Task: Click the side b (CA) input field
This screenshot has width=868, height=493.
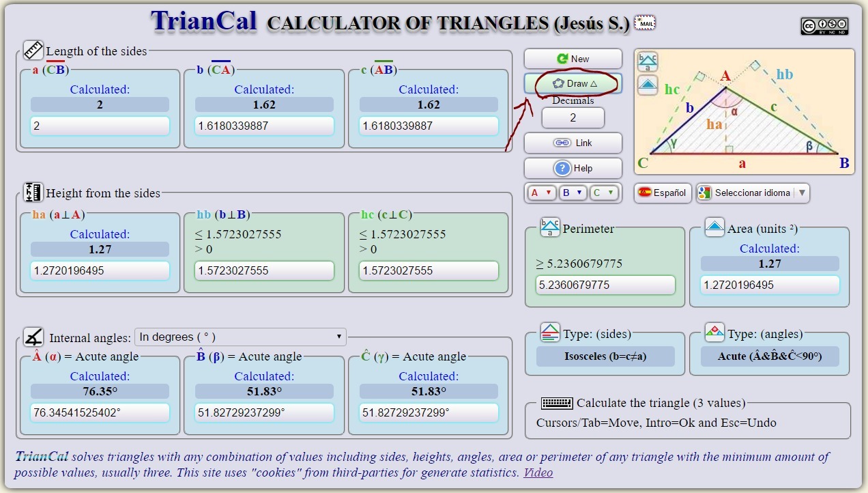Action: [x=264, y=126]
